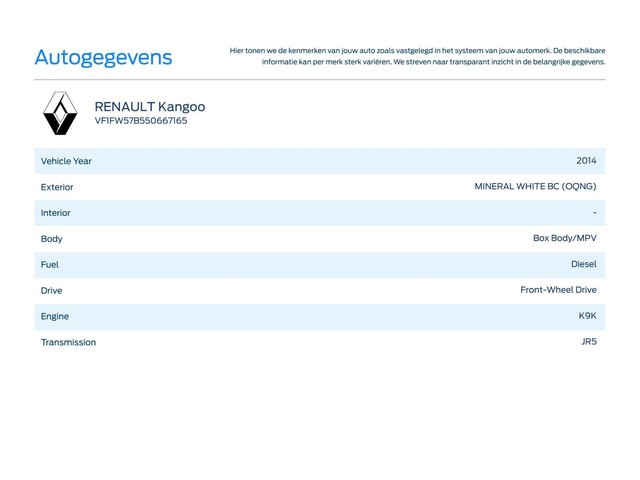Select the VIN number VF1FW57B550667165
This screenshot has width=640, height=480.
(141, 121)
